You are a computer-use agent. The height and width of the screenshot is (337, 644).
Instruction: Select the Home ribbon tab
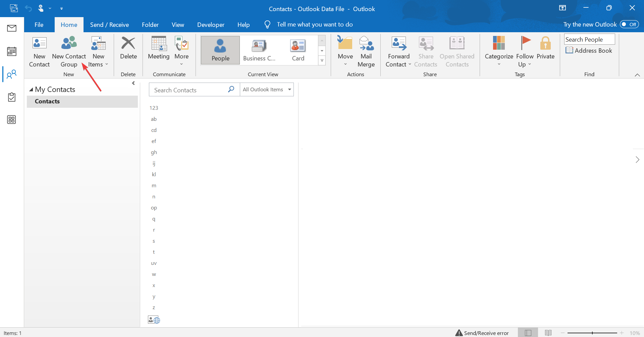click(x=69, y=25)
